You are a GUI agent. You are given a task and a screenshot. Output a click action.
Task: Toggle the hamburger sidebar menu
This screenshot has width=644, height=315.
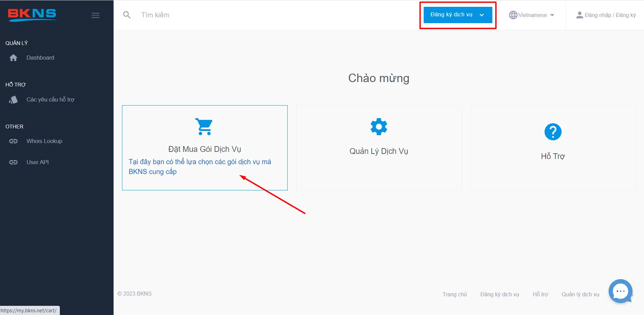pyautogui.click(x=96, y=15)
